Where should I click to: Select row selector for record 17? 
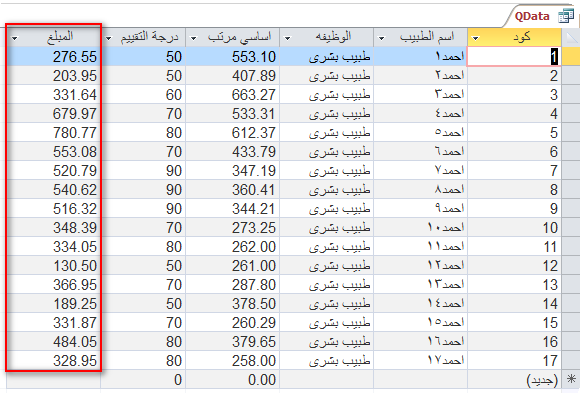(571, 360)
